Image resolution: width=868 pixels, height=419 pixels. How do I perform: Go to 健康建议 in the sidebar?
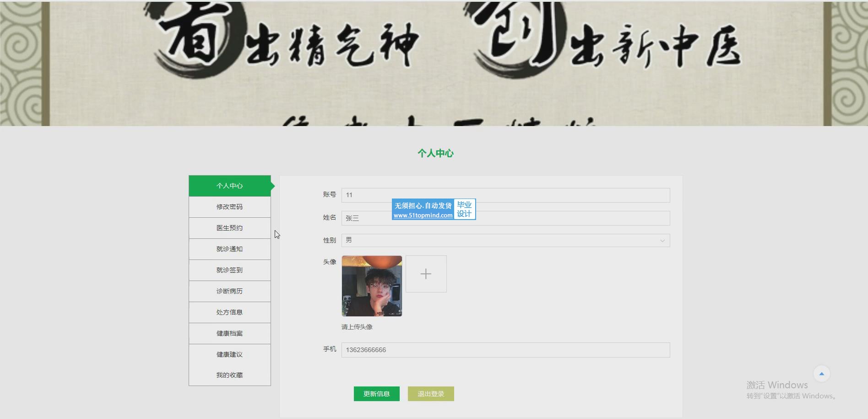point(230,355)
